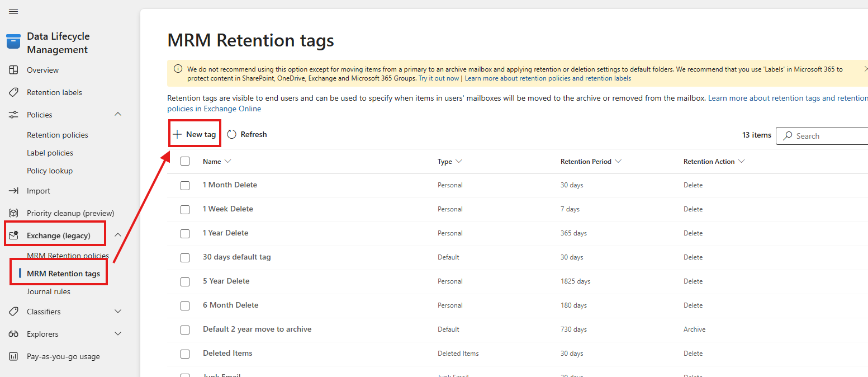Screen dimensions: 868x377
Task: Follow the Try it out now link
Action: 439,78
